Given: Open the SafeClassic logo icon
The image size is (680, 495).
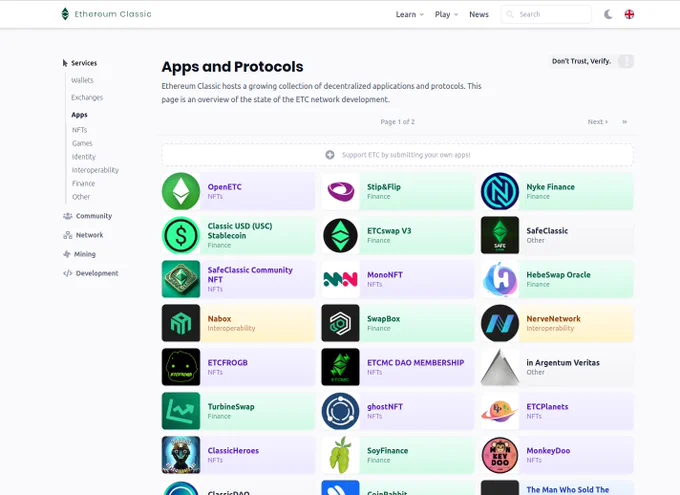Looking at the screenshot, I should point(500,235).
